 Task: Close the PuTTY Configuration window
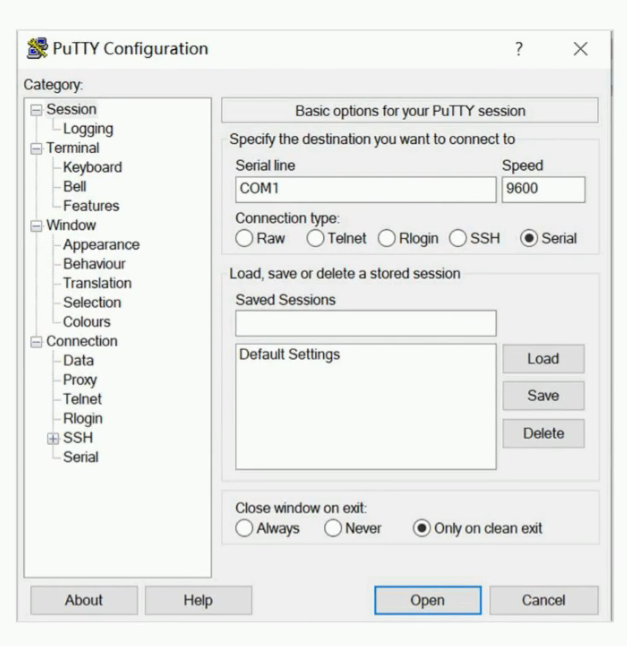coord(580,49)
